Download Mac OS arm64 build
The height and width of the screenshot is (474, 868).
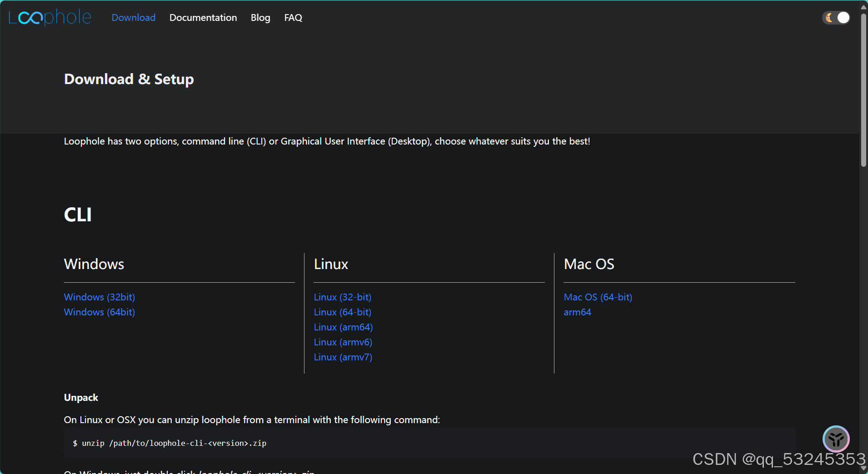tap(578, 312)
